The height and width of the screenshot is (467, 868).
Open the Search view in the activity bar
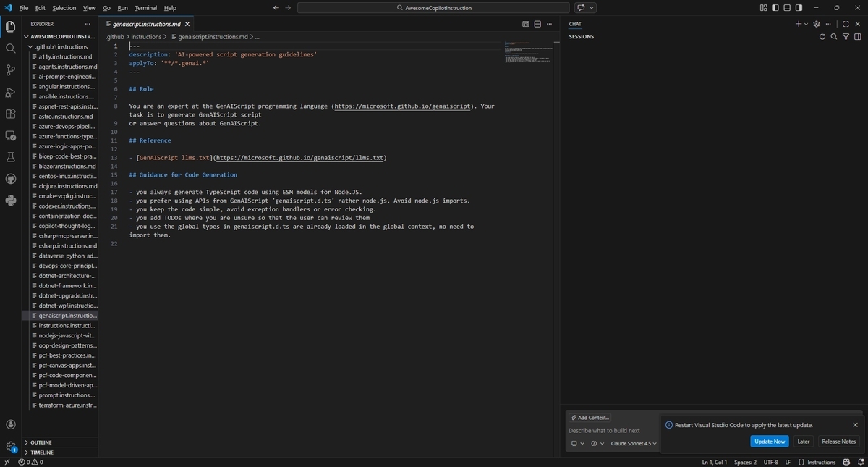point(10,49)
